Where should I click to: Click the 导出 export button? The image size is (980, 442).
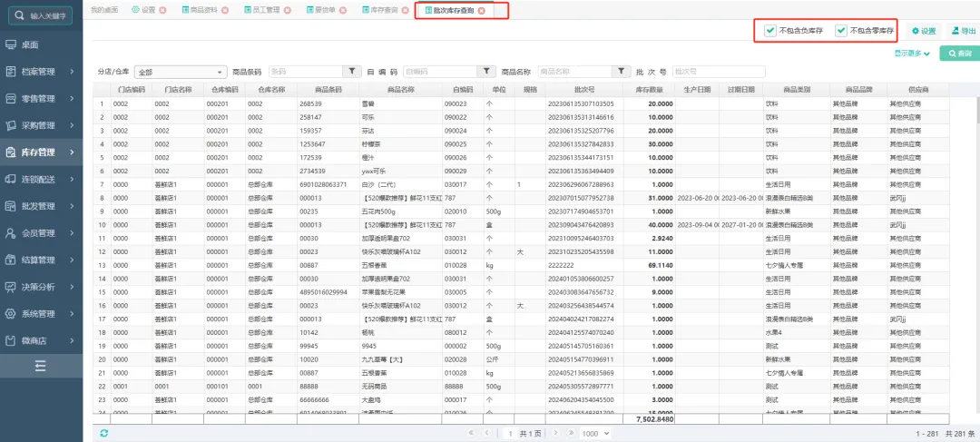point(963,31)
